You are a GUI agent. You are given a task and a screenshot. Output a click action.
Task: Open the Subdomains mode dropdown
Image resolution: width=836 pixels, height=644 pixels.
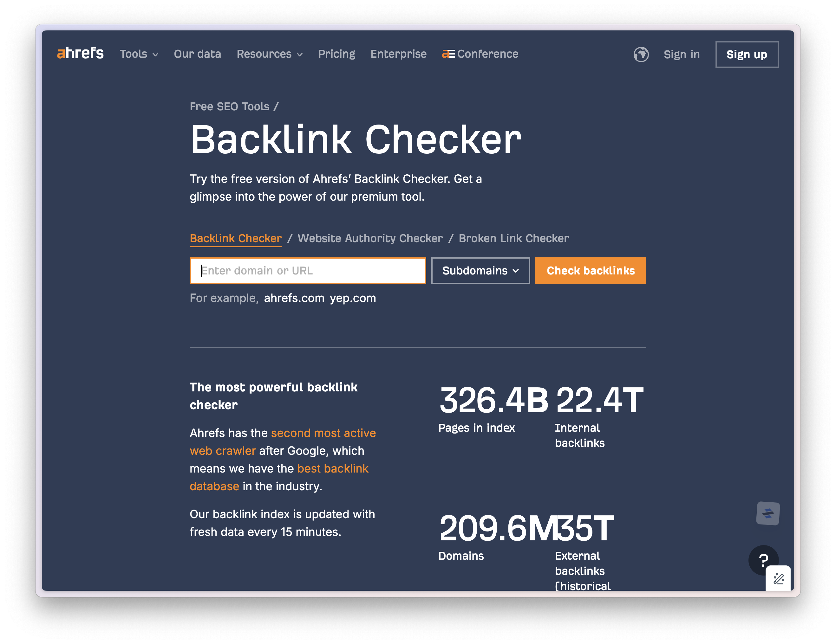click(x=480, y=270)
